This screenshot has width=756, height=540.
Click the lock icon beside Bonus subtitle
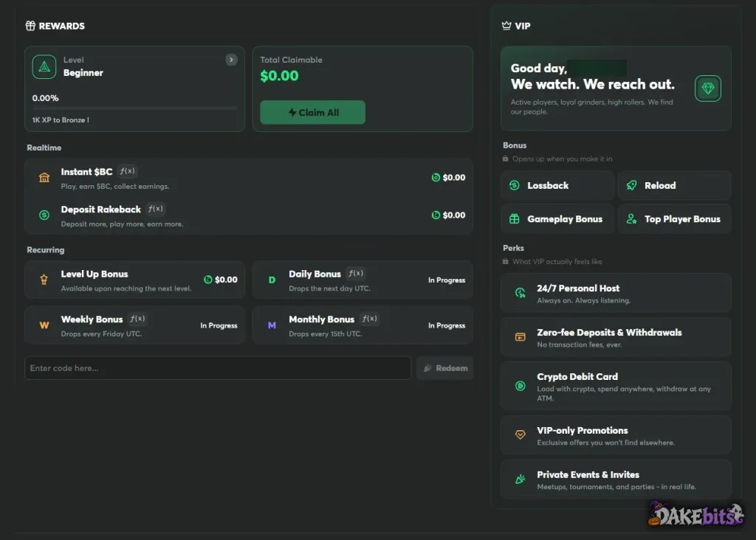coord(505,159)
